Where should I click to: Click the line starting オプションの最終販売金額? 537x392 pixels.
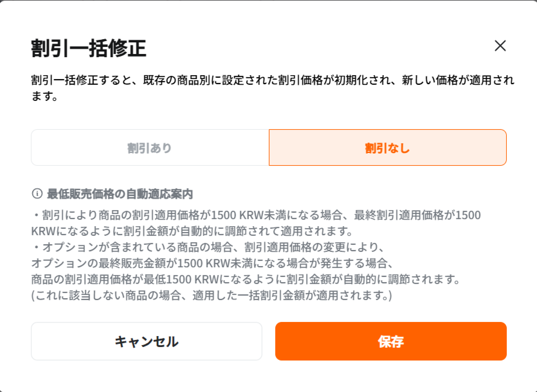tap(212, 263)
